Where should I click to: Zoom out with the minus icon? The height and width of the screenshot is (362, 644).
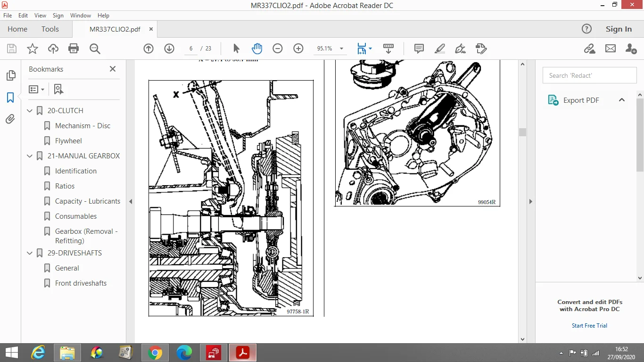pyautogui.click(x=278, y=49)
